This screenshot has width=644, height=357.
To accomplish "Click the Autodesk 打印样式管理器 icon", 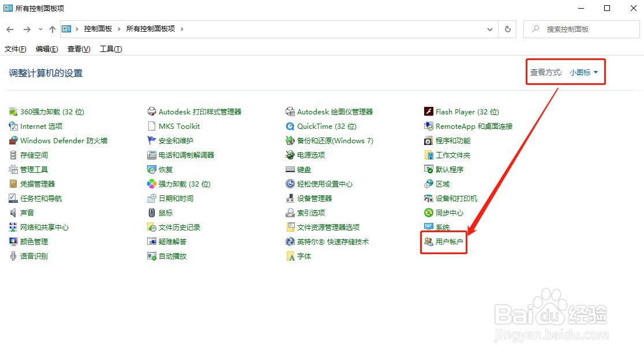I will [152, 112].
